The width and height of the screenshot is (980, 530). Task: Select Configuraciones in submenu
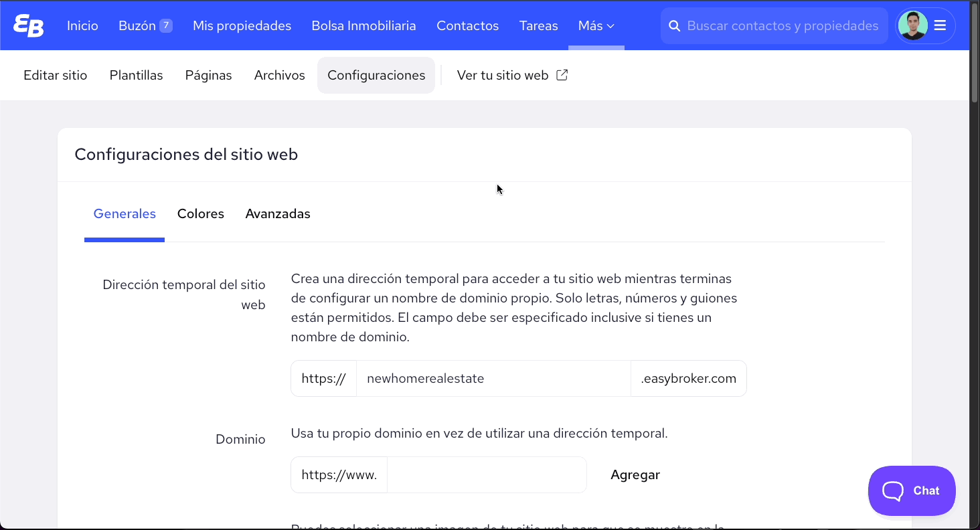point(376,75)
